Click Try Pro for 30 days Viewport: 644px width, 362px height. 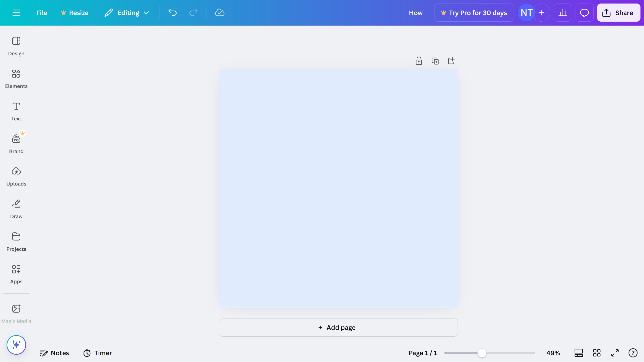474,13
